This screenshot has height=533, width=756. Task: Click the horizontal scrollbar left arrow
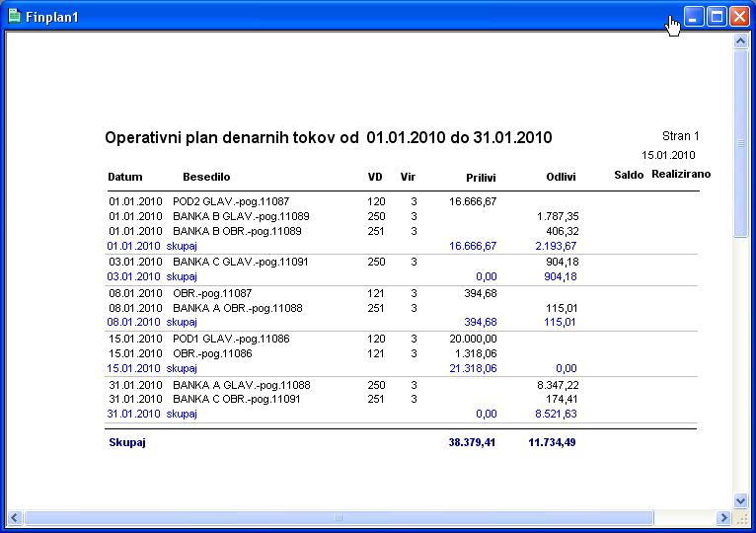pyautogui.click(x=15, y=517)
